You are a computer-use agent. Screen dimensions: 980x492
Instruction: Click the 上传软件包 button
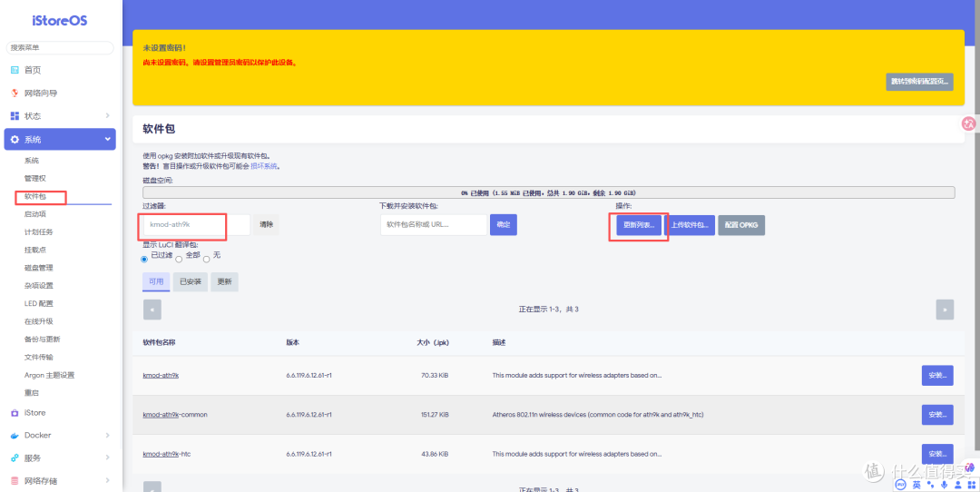(x=690, y=225)
